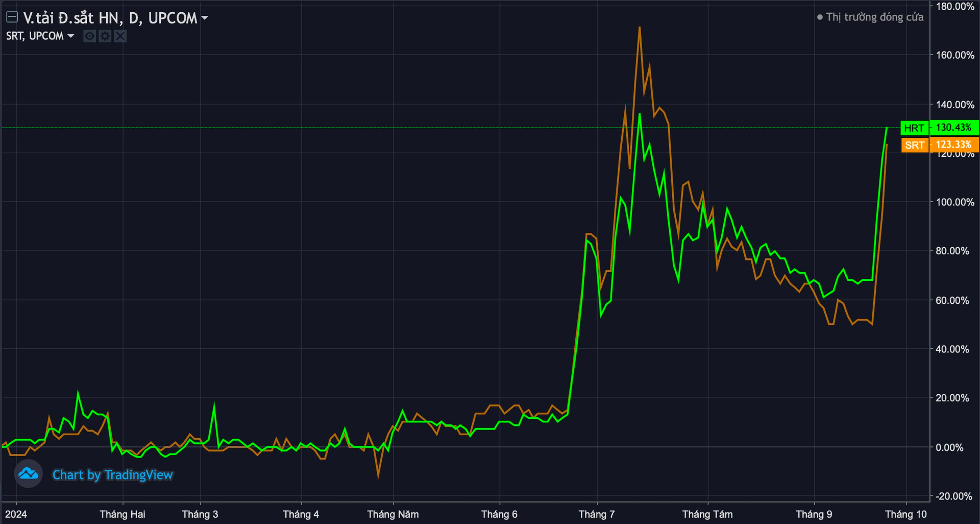980x524 pixels.
Task: Click the 40.00% price axis label
Action: pos(952,349)
